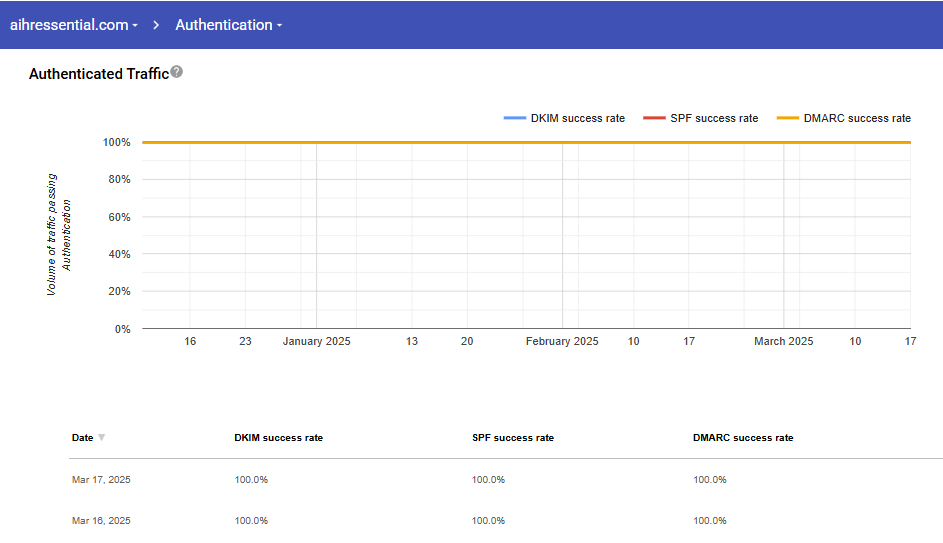Click the March 2025 label on chart axis

coord(783,342)
